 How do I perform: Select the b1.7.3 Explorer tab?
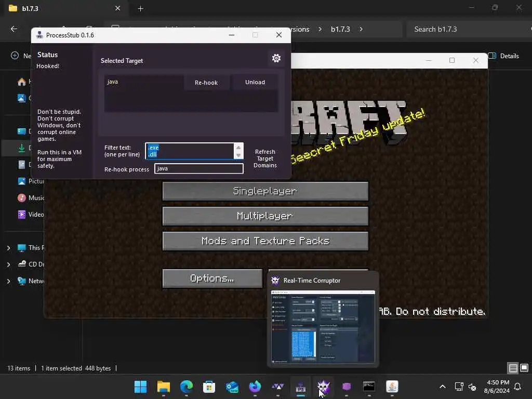(66, 8)
